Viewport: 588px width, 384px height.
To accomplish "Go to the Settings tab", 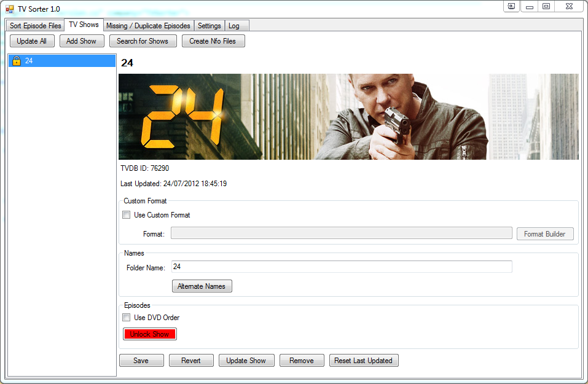I will [x=210, y=26].
